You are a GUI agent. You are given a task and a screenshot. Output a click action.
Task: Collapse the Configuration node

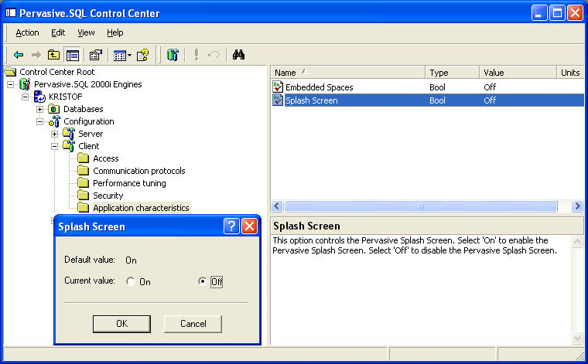coord(39,121)
